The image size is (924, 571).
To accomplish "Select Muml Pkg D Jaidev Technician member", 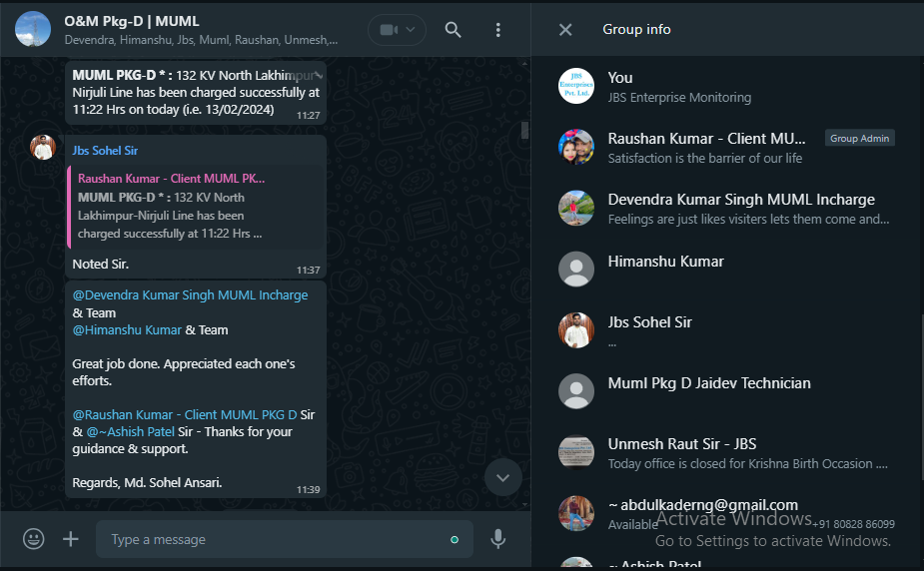I will pos(727,391).
